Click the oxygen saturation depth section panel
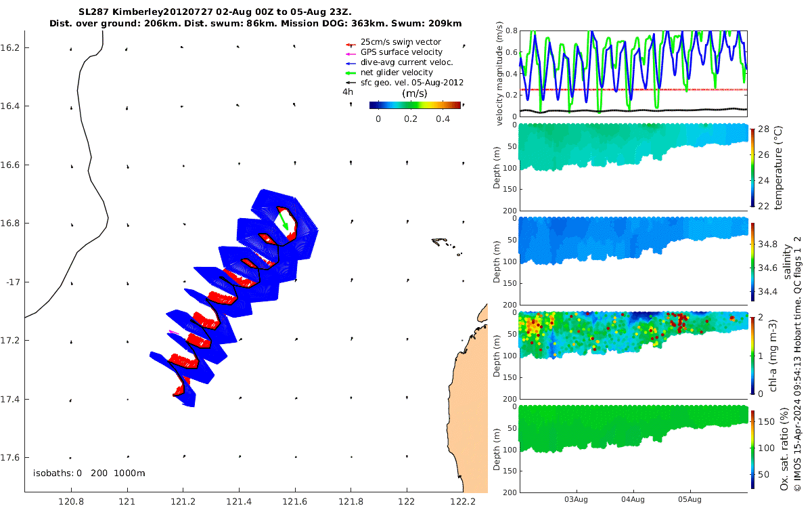Image resolution: width=812 pixels, height=508 pixels. (633, 448)
